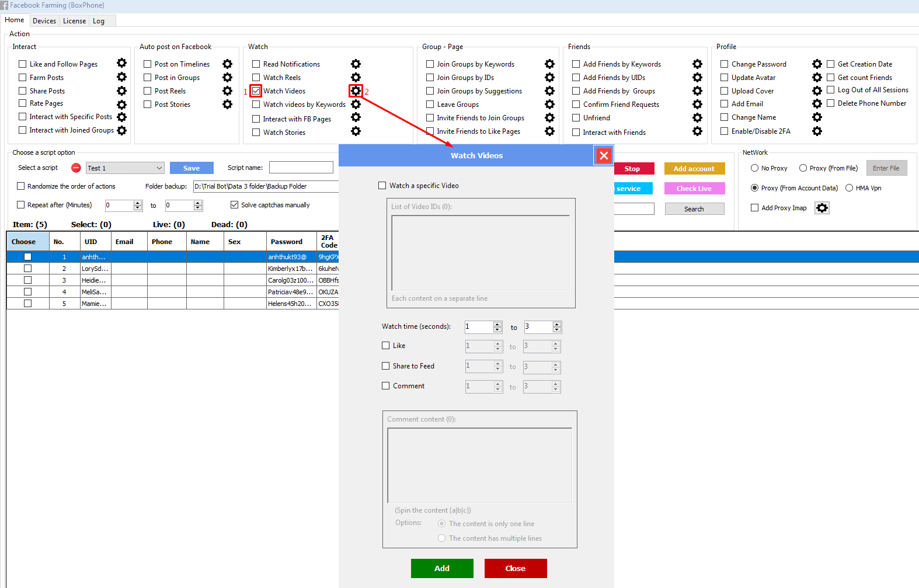Select the HMA Vpn radio button
The image size is (919, 588).
(x=850, y=188)
